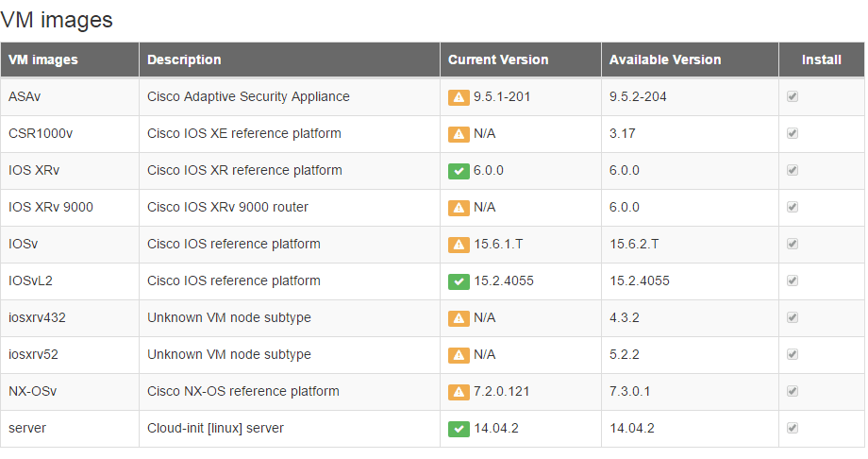Viewport: 868px width, 459px height.
Task: Click the warning icon for IOSv version
Action: 459,245
